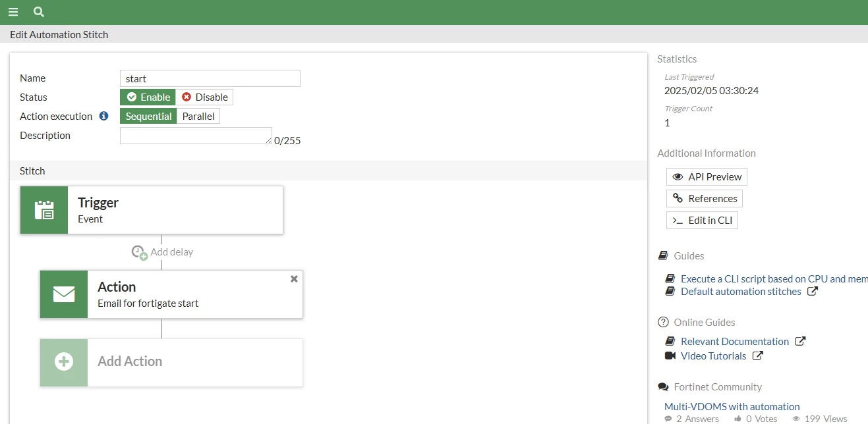
Task: Open the Email for fortigate start action
Action: pyautogui.click(x=171, y=294)
